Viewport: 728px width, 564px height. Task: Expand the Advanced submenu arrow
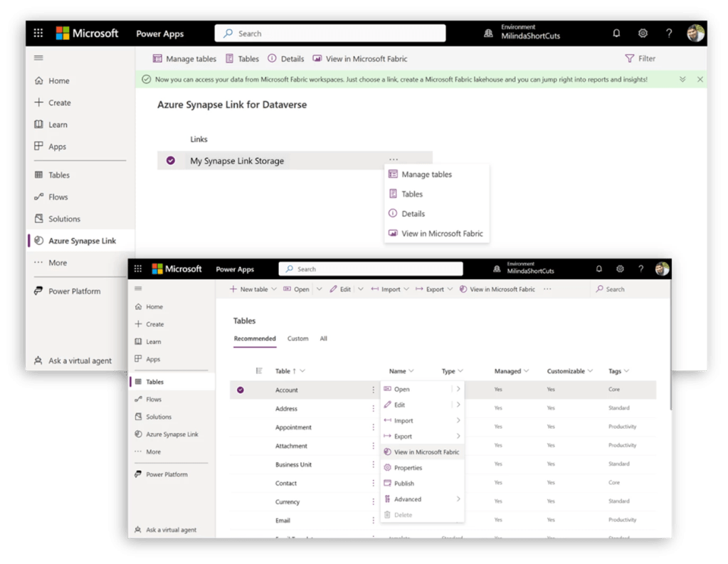(458, 499)
